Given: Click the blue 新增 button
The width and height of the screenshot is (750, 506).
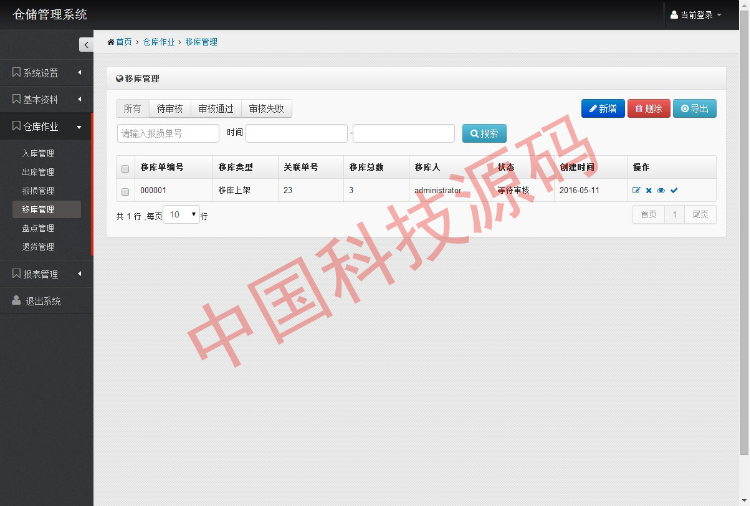Looking at the screenshot, I should pos(602,109).
